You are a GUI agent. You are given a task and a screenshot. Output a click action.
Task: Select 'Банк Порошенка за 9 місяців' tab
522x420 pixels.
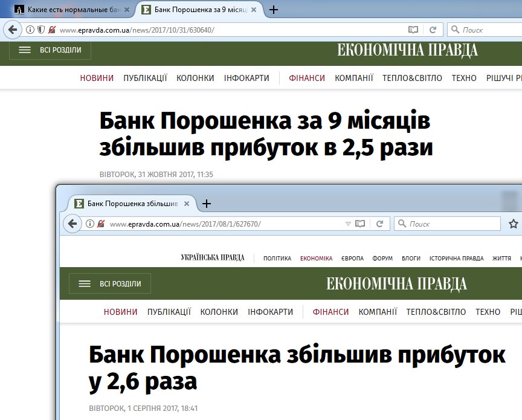[199, 10]
